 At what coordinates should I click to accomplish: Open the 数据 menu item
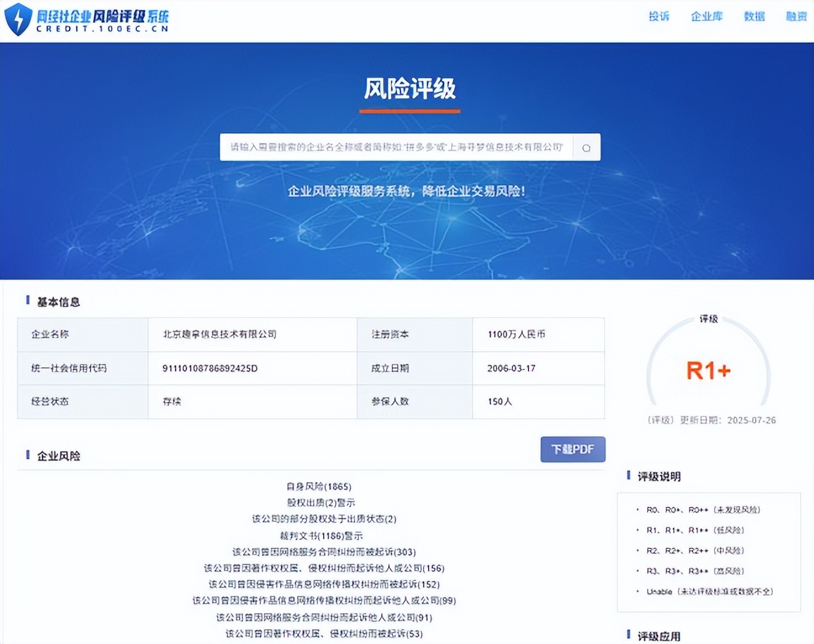click(x=754, y=17)
